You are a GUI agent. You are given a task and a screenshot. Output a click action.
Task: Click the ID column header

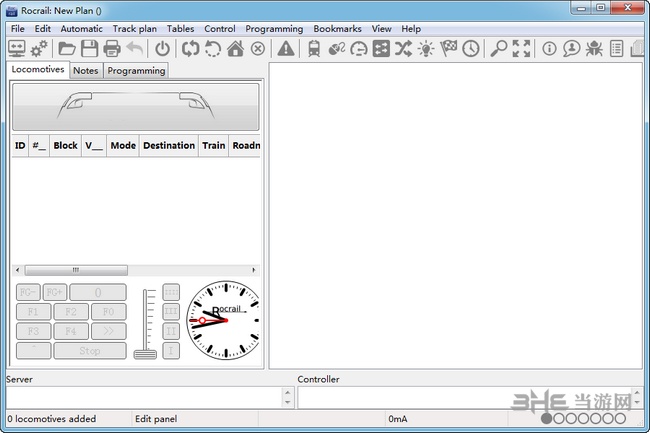[20, 145]
